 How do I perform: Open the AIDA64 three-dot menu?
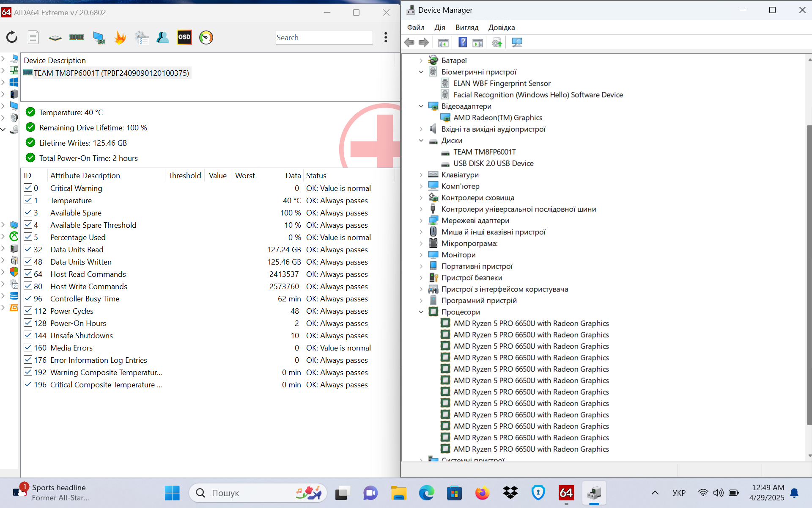[386, 37]
